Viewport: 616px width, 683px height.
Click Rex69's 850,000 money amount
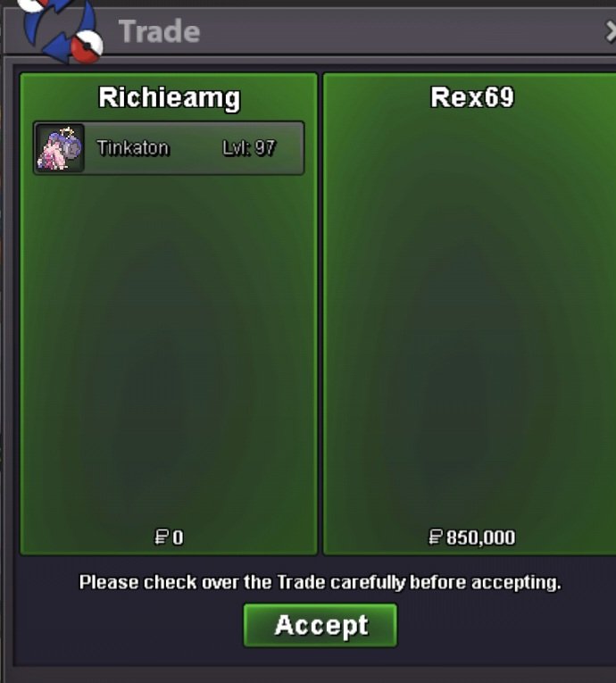(480, 537)
